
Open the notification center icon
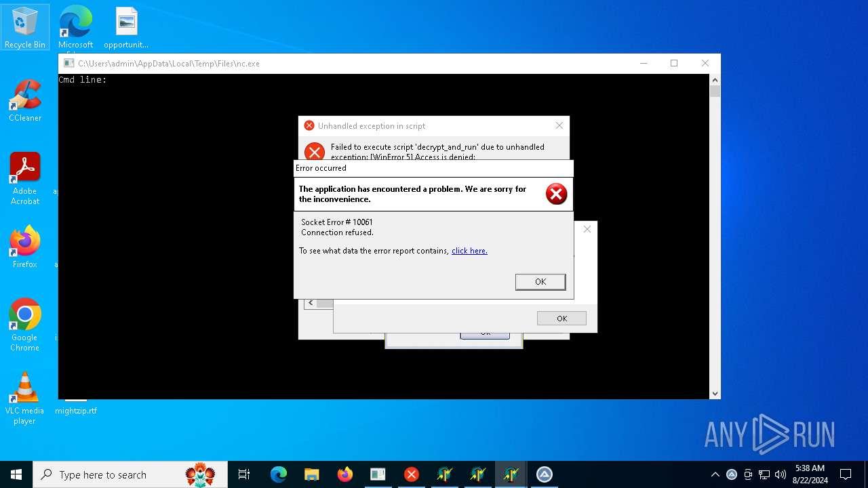846,474
